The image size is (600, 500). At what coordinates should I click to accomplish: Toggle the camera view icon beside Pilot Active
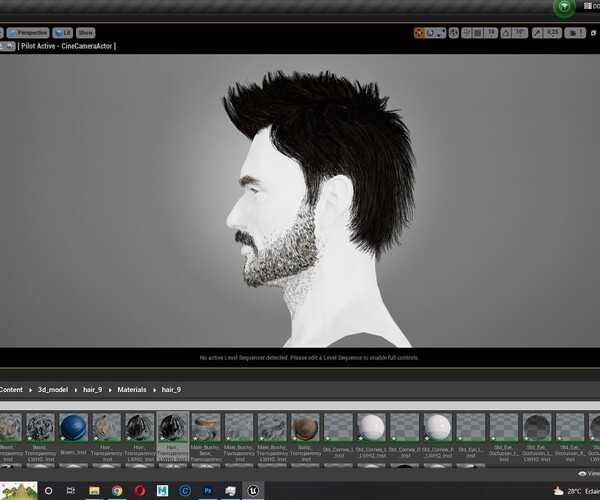click(10, 46)
